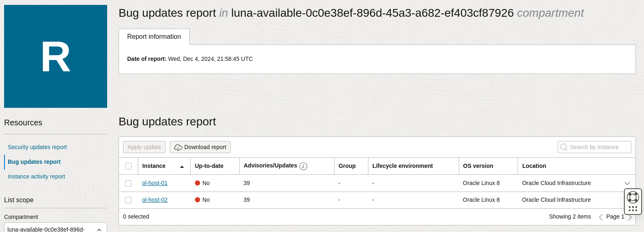Click the cloud download icon
The height and width of the screenshot is (232, 644).
click(178, 147)
